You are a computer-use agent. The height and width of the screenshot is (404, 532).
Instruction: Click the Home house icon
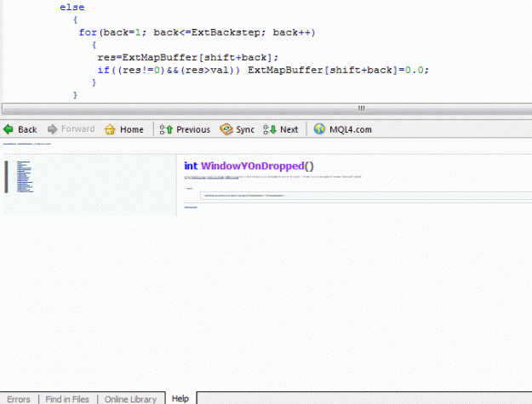(x=110, y=129)
